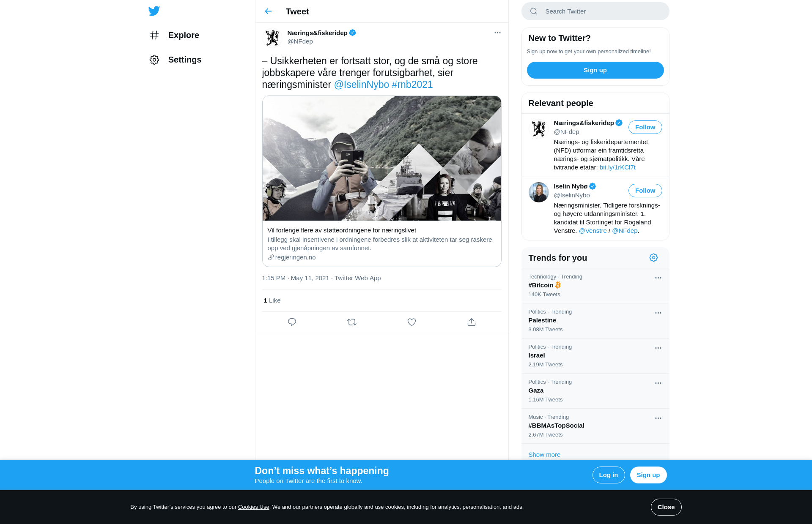
Task: Open the regjeringen.no article image card
Action: pyautogui.click(x=381, y=158)
